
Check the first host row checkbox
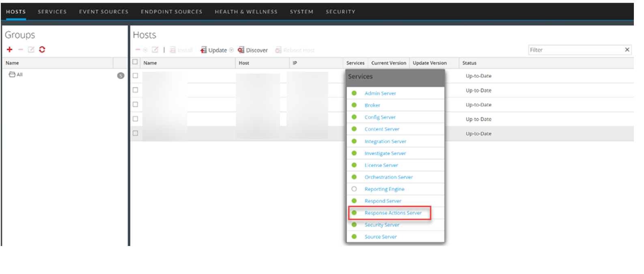(135, 76)
